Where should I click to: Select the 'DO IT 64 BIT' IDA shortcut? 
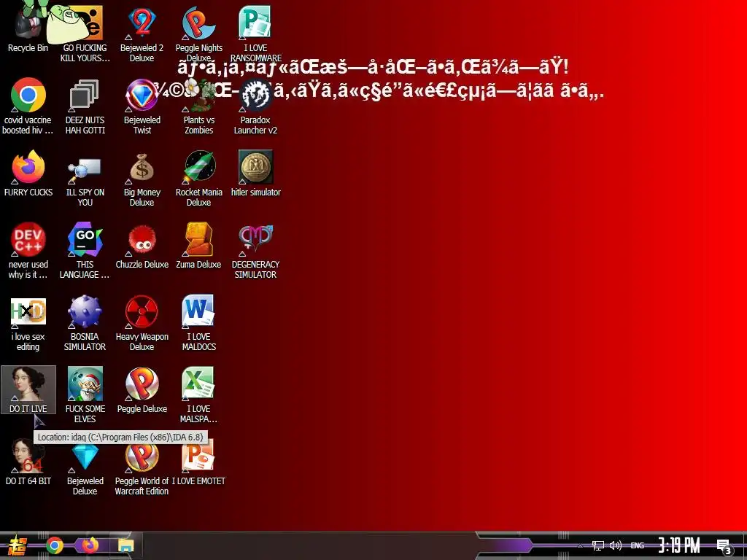click(28, 462)
